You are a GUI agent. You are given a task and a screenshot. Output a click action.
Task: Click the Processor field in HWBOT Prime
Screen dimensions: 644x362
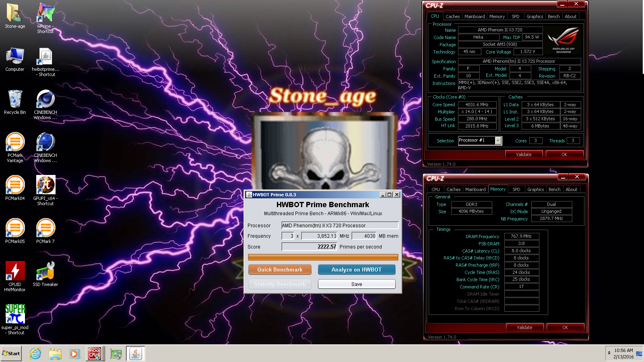coord(340,226)
